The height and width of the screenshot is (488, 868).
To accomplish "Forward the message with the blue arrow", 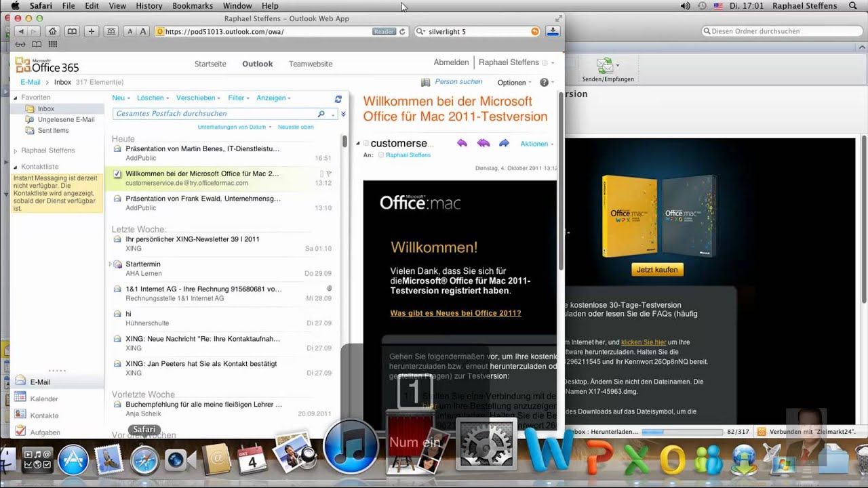I will (x=504, y=143).
